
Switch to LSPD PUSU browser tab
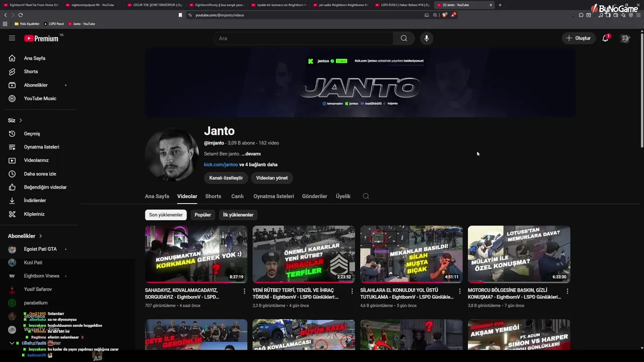(403, 5)
